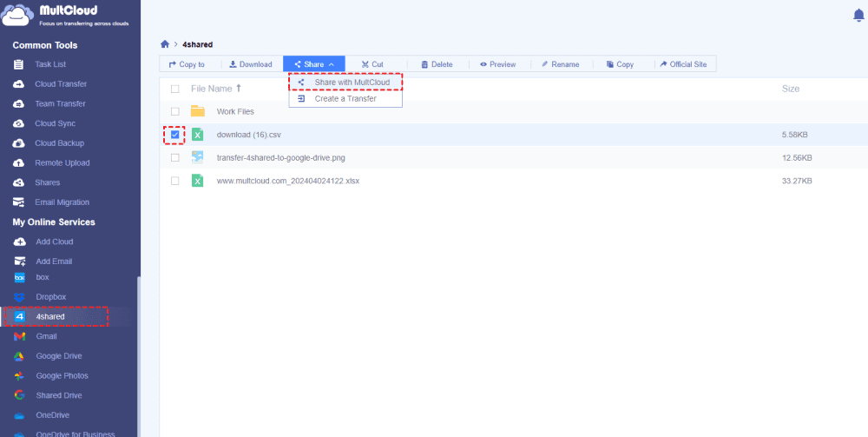Select the Team Transfer sidebar icon
This screenshot has width=868, height=437.
(x=19, y=103)
